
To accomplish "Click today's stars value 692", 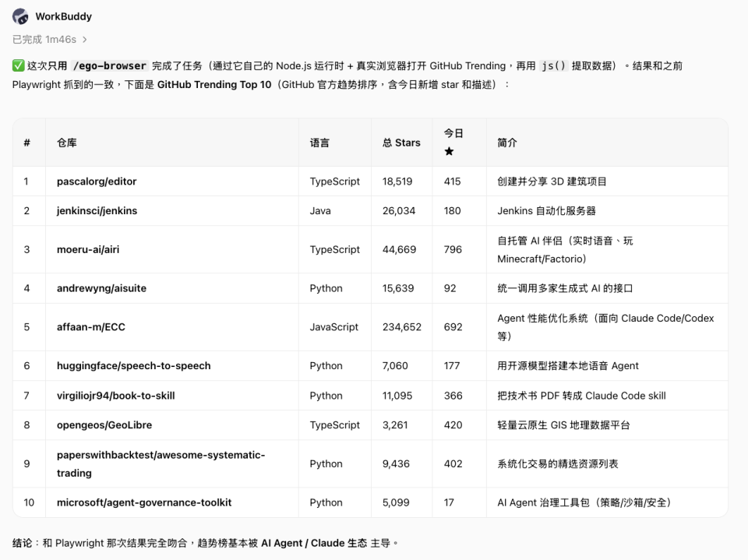I will (453, 327).
